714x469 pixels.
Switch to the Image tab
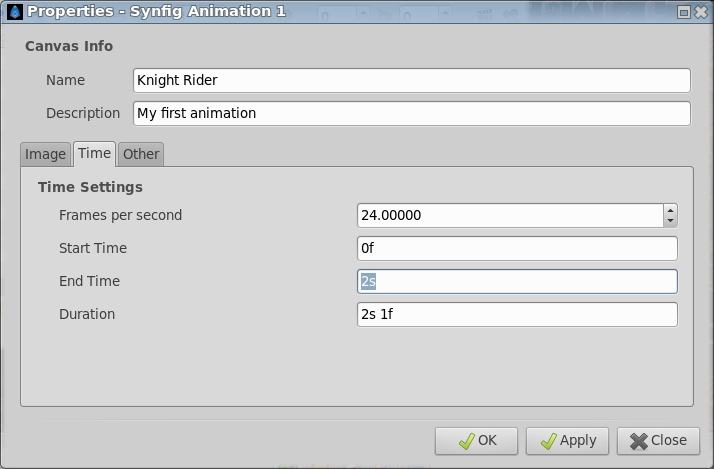pos(45,154)
